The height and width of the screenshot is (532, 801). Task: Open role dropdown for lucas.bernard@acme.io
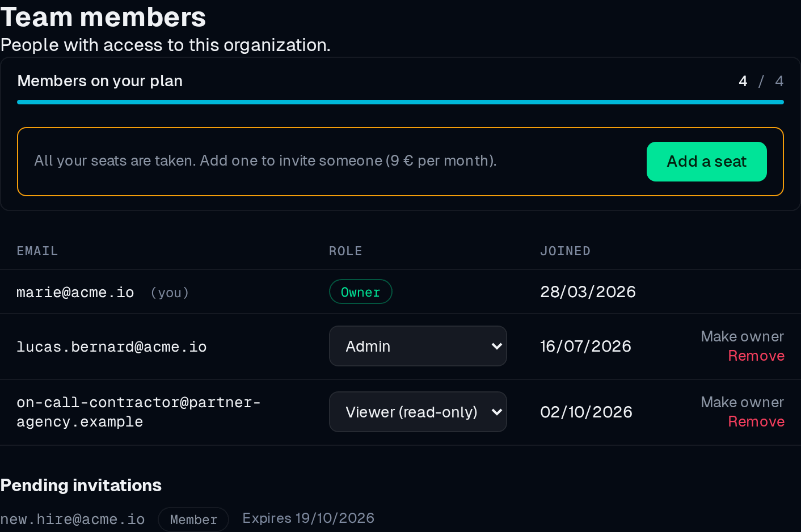coord(418,346)
